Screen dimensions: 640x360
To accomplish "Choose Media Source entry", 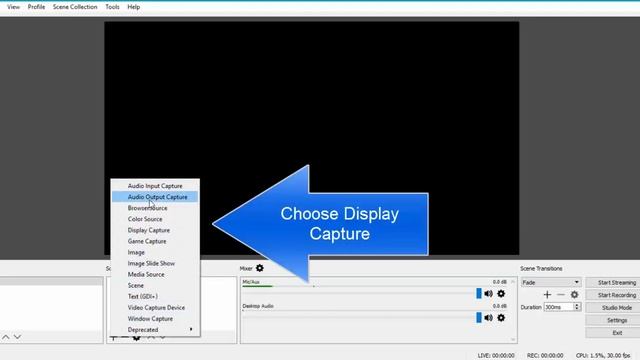I will pyautogui.click(x=155, y=274).
